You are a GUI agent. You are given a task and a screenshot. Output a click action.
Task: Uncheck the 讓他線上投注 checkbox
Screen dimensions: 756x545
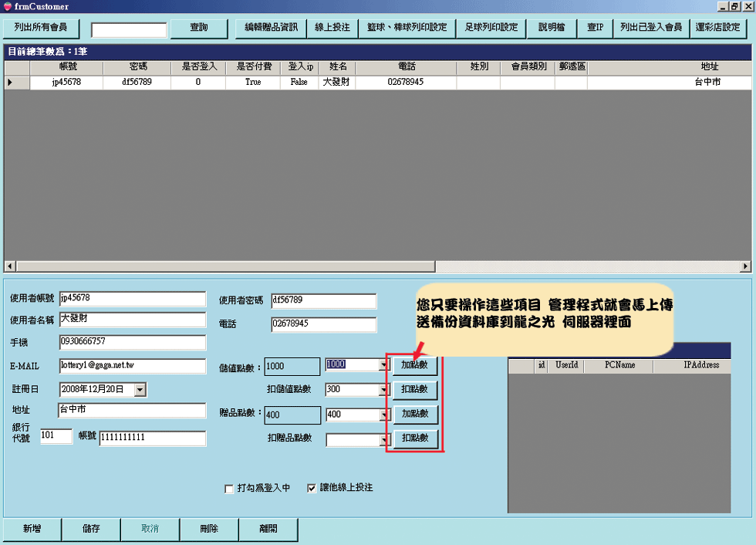[312, 489]
